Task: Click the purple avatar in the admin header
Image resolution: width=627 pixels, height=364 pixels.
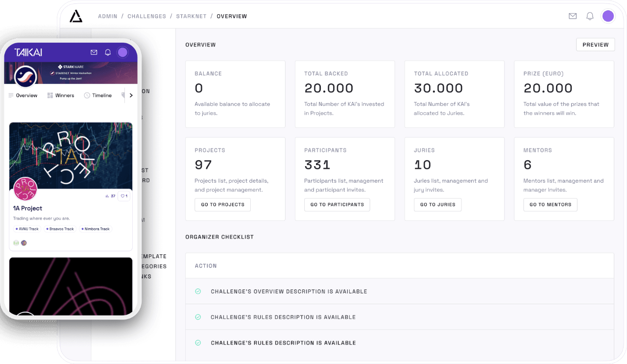Action: [608, 16]
